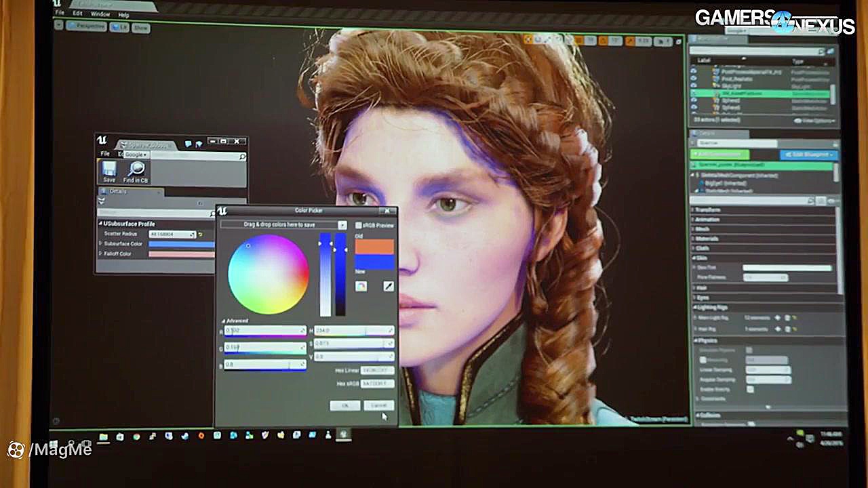This screenshot has height=488, width=868.
Task: Open File menu in Subsurface Profile editor
Action: point(105,154)
